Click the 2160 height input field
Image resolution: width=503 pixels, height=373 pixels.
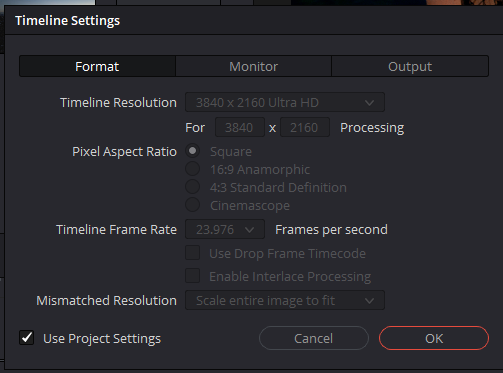pyautogui.click(x=305, y=127)
